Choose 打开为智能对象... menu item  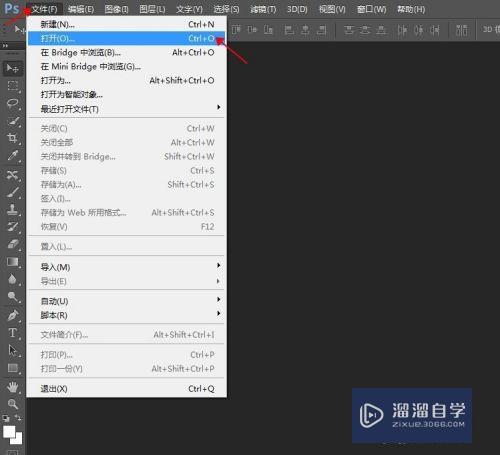126,94
